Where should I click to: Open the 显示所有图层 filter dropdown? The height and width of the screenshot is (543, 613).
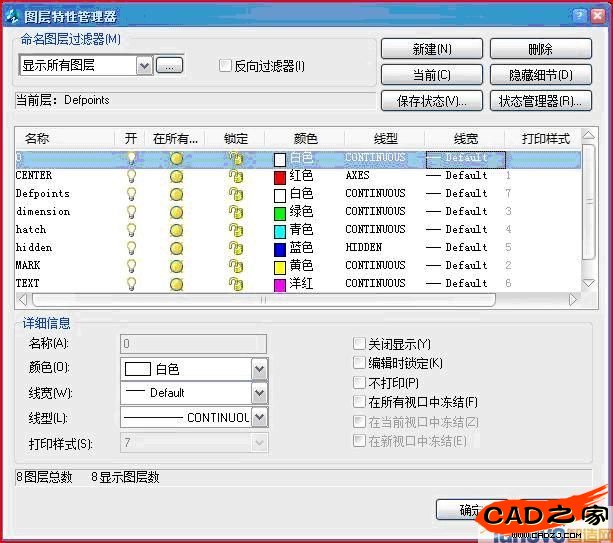point(144,66)
